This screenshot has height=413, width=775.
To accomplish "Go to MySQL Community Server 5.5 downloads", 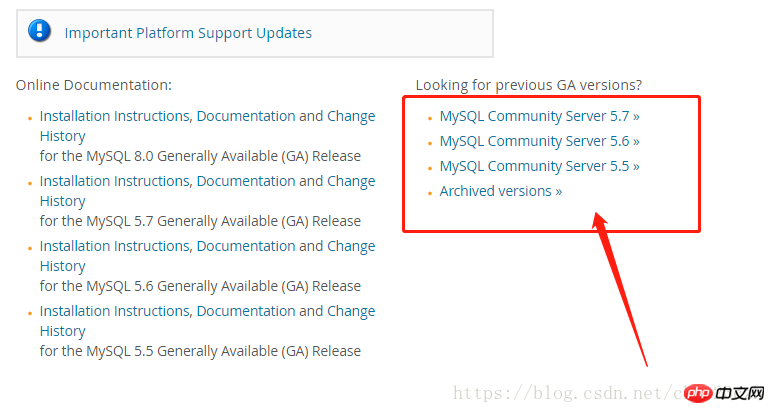I will pyautogui.click(x=539, y=166).
